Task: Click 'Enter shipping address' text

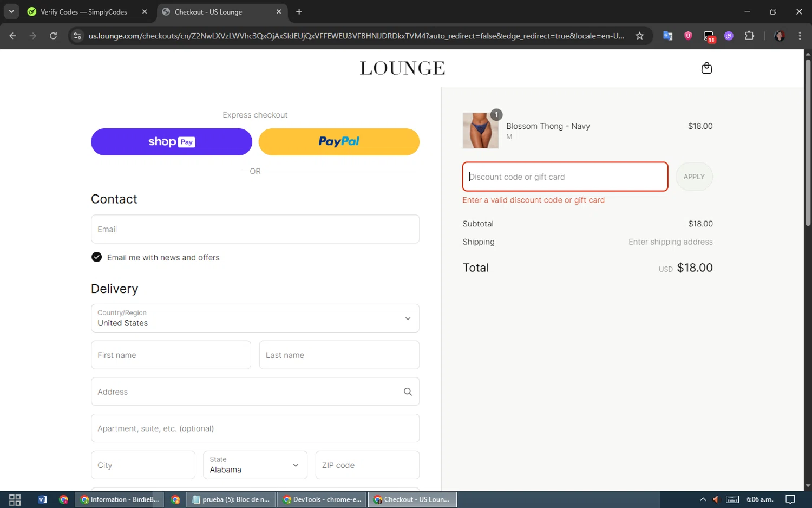Action: [670, 242]
